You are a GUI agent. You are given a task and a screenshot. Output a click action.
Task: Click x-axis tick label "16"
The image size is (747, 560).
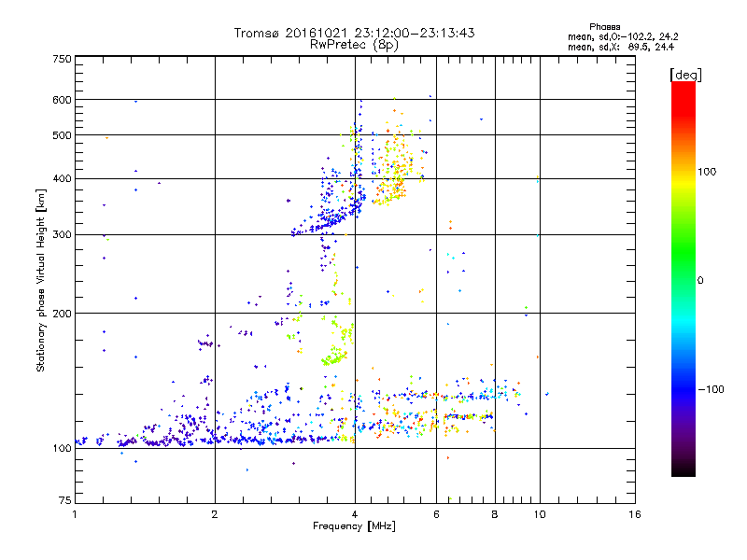(x=635, y=514)
